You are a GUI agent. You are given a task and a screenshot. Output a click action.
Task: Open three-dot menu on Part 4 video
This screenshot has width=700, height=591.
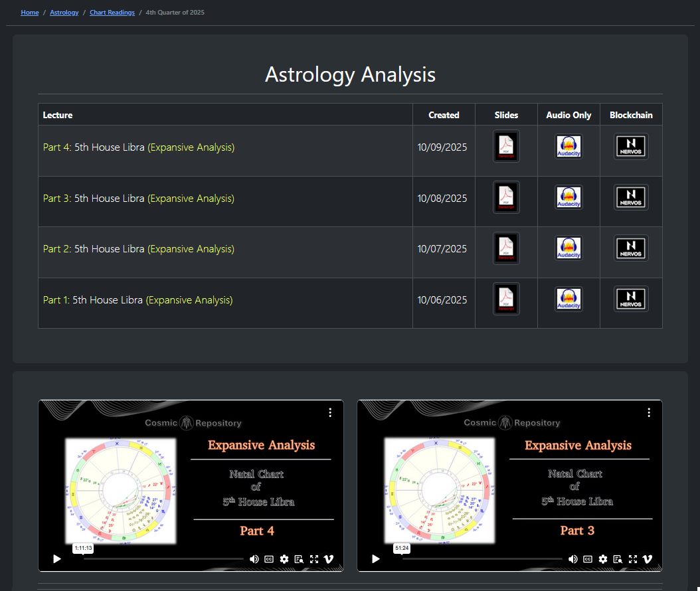tap(330, 412)
